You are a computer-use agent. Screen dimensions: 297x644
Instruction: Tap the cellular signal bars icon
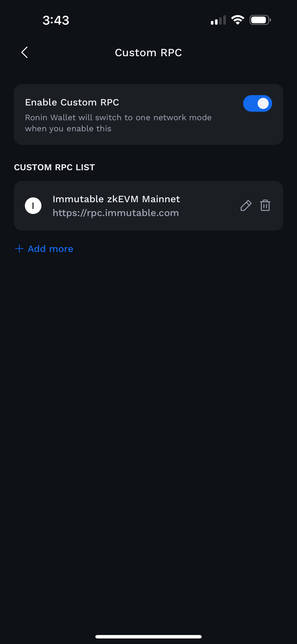point(218,20)
